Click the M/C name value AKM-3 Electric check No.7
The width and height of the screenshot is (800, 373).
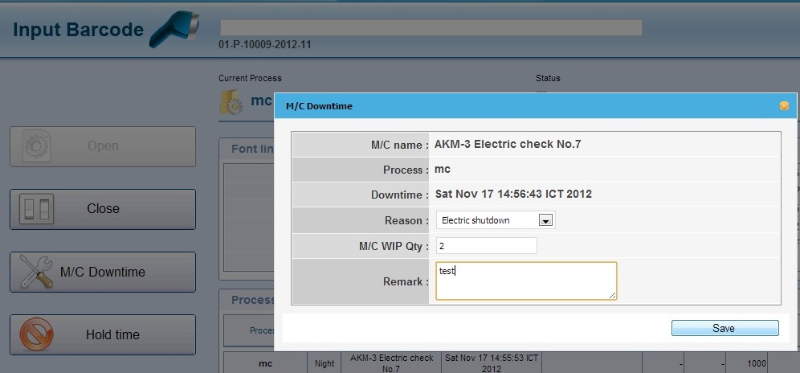(508, 144)
